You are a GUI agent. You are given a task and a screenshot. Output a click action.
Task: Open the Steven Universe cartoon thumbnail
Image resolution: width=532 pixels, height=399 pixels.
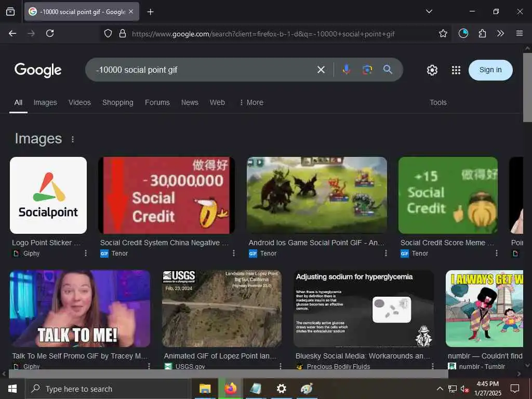(x=484, y=309)
